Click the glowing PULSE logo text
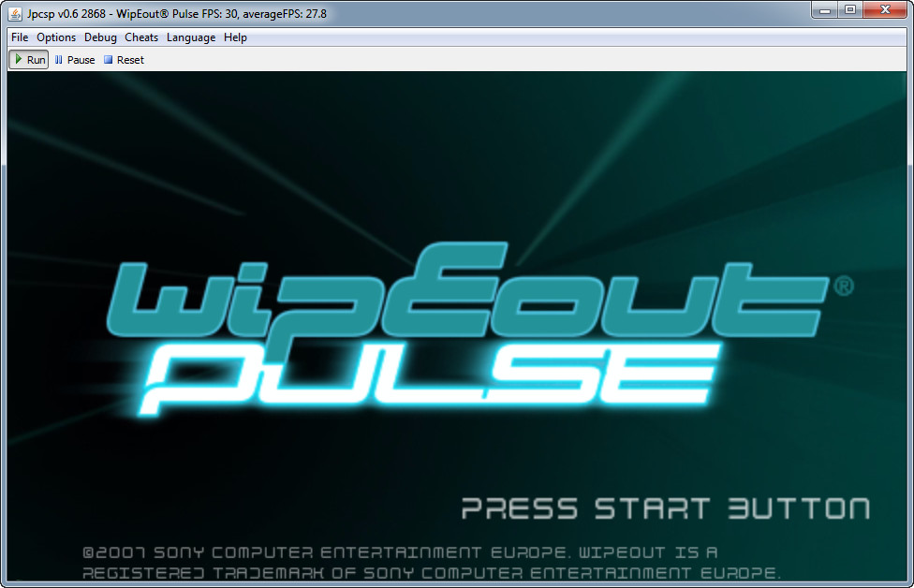The height and width of the screenshot is (588, 914). (x=430, y=377)
